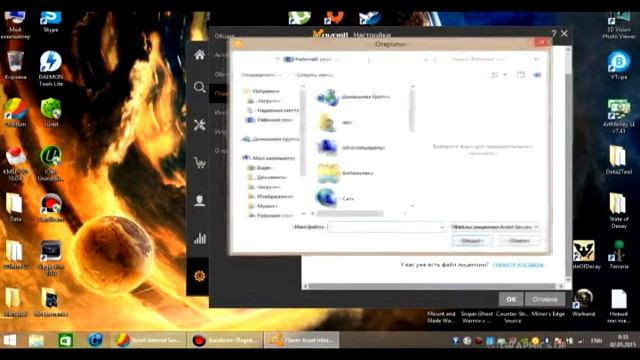Select Документы folder in the navigation tree
Viewport: 640px width, 360px height.
(x=272, y=177)
